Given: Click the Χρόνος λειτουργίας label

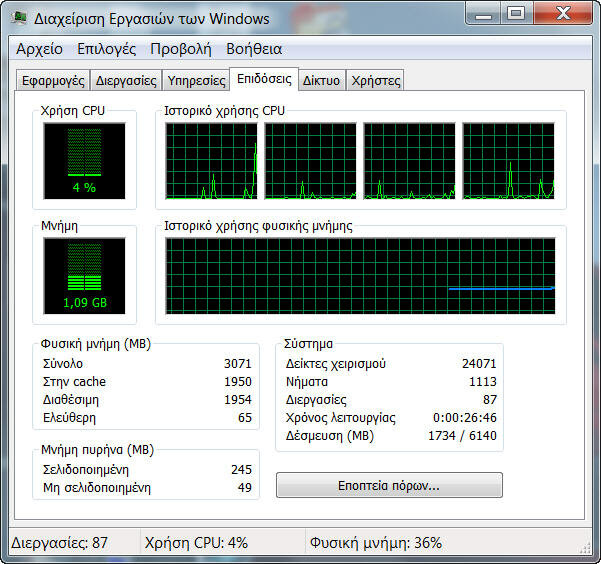Looking at the screenshot, I should (x=341, y=418).
